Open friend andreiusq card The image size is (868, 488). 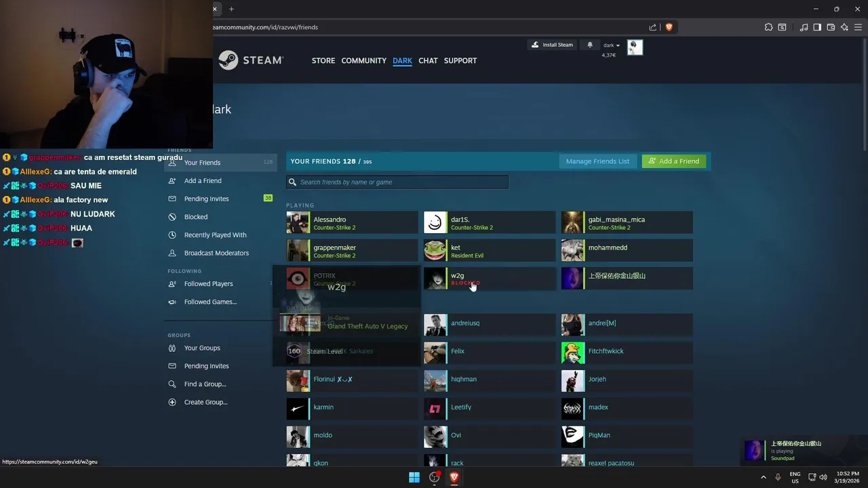[490, 325]
